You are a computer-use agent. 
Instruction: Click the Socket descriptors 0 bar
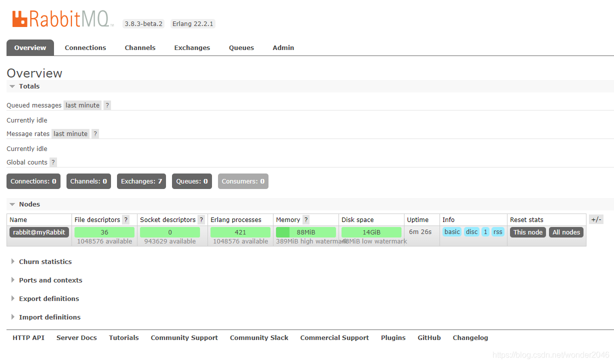(170, 232)
